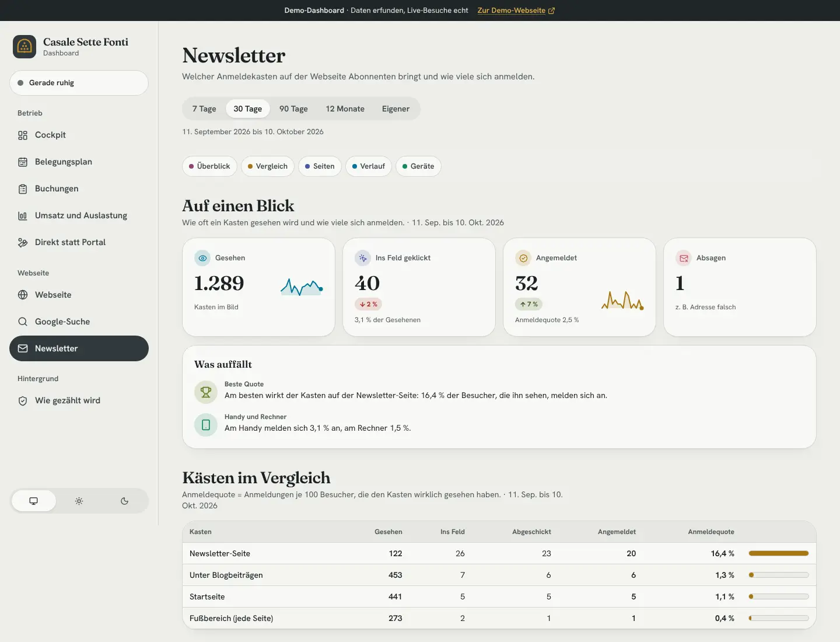Click the Google-Suche magnifier icon
This screenshot has width=840, height=642.
(23, 322)
